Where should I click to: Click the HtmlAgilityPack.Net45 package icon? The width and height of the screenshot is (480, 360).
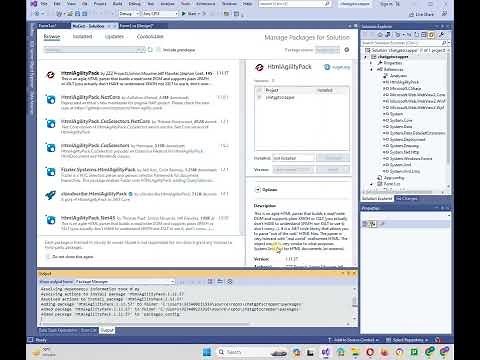[51, 220]
